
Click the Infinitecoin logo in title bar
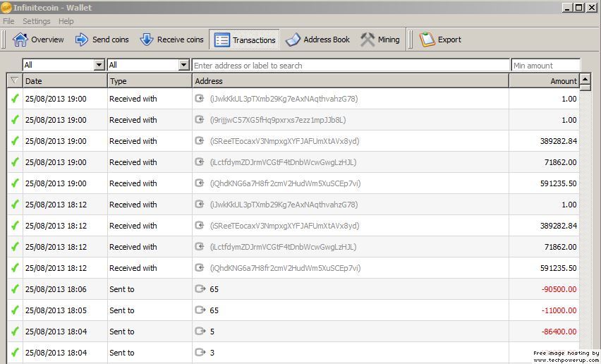click(6, 7)
